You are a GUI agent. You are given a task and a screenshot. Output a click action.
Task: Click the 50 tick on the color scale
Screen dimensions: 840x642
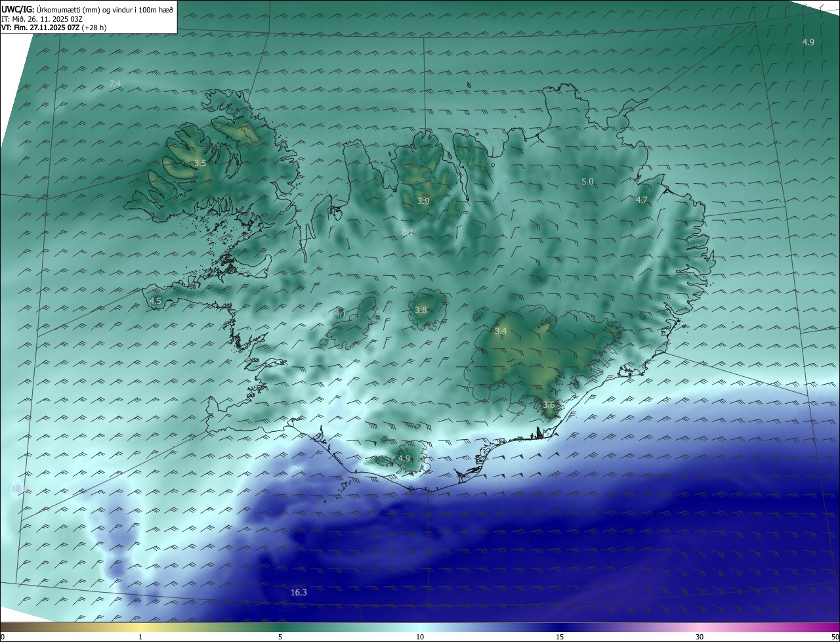point(835,637)
